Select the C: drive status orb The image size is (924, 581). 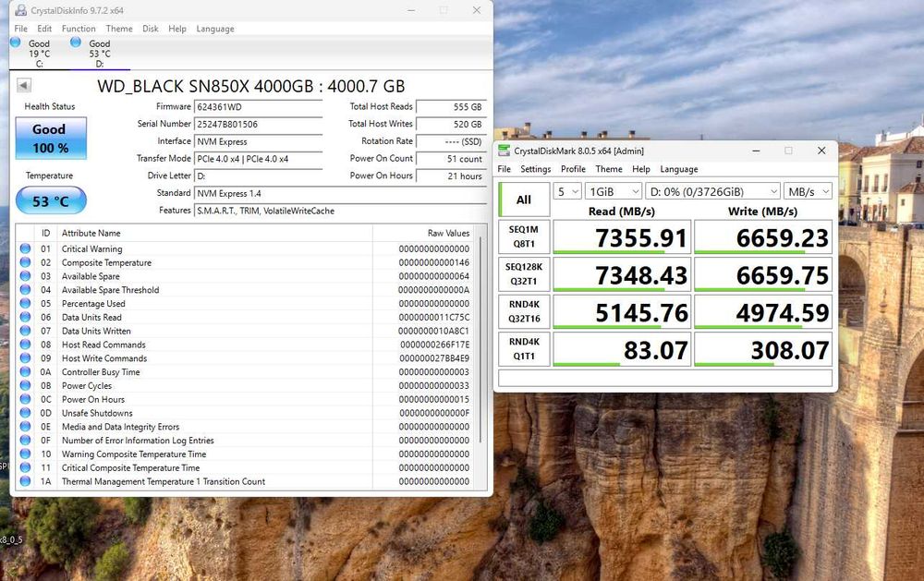(x=16, y=42)
